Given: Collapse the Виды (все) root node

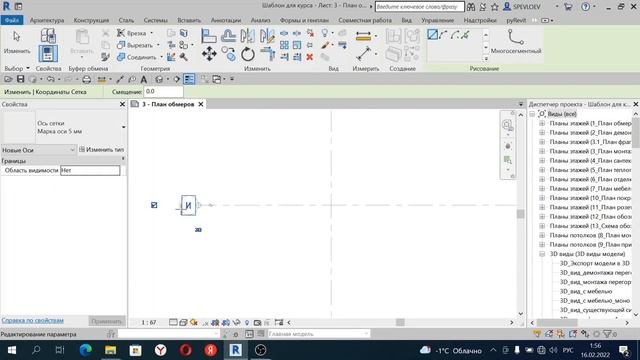Looking at the screenshot, I should tap(532, 114).
